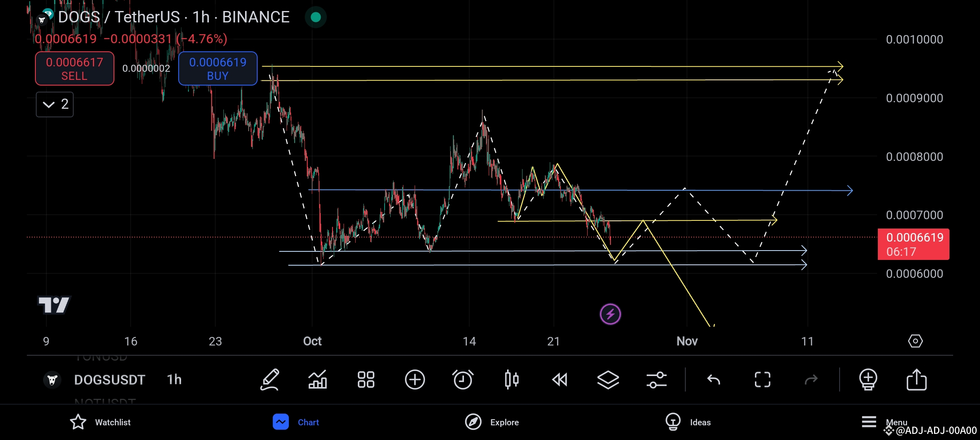Viewport: 980px width, 440px height.
Task: Switch to the Explore tab
Action: pos(492,422)
